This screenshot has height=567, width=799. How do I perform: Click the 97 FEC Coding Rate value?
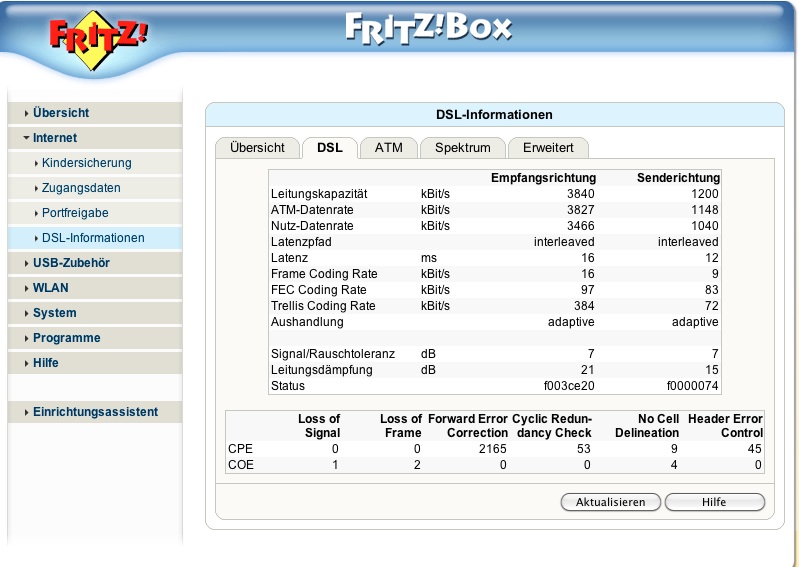click(x=588, y=289)
